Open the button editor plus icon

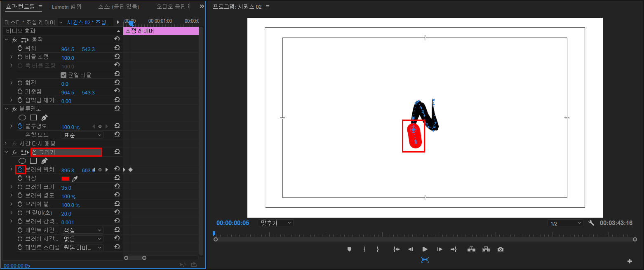(x=630, y=261)
